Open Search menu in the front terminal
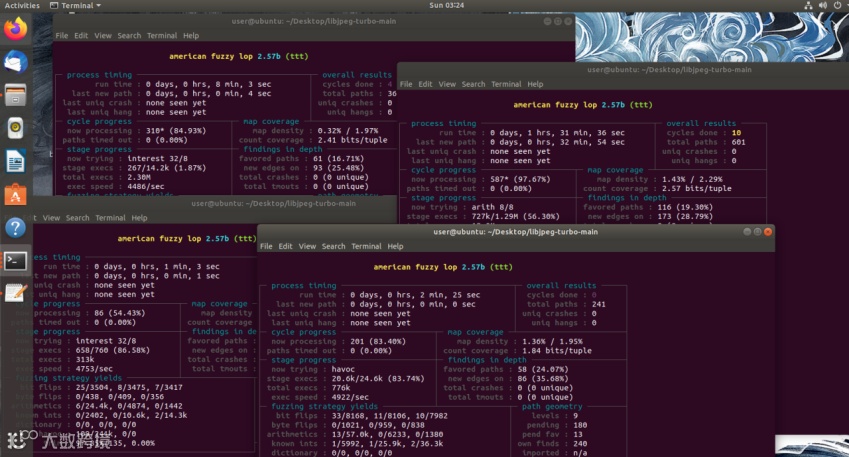The width and height of the screenshot is (849, 457). (334, 246)
